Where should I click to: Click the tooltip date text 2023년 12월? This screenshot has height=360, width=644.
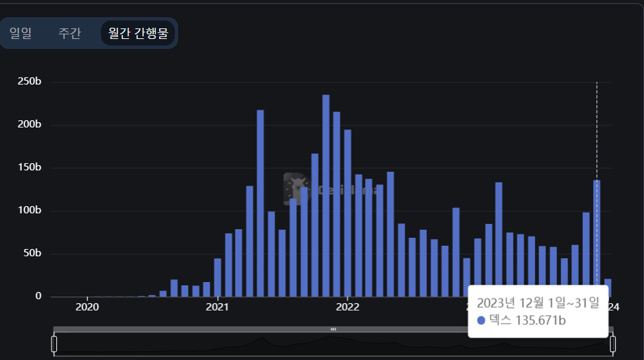520,303
